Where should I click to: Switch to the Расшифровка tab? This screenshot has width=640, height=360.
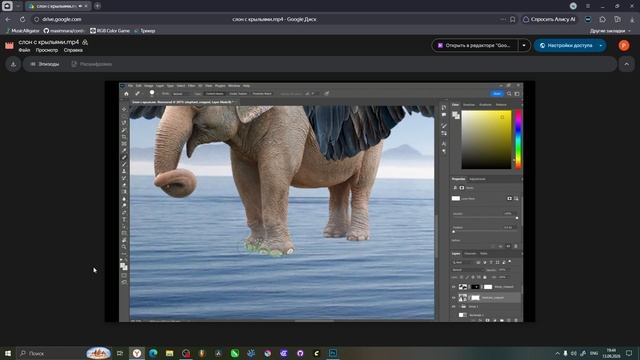(x=91, y=64)
